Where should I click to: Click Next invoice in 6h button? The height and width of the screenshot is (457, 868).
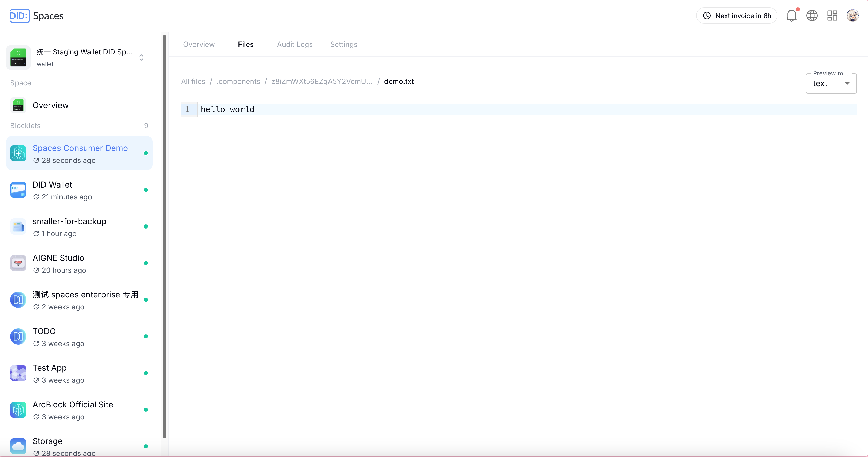point(737,16)
